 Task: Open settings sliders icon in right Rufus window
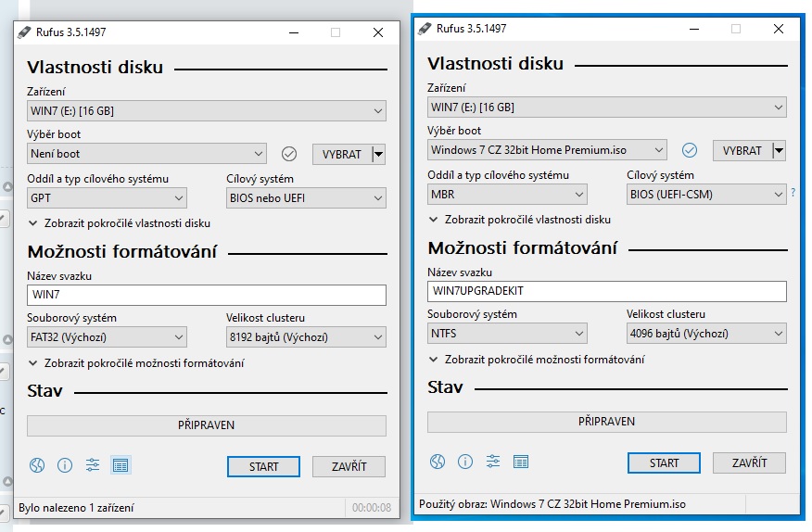click(x=493, y=462)
